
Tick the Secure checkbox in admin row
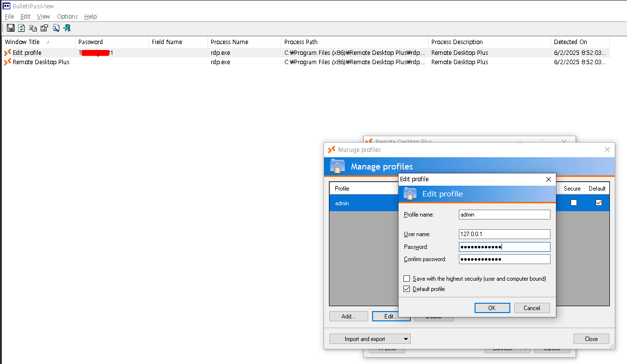pos(574,202)
